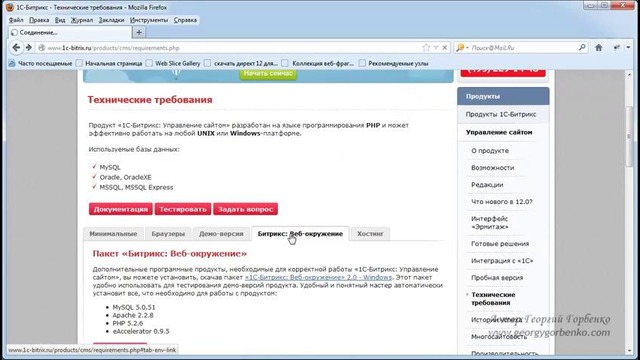640x360 pixels.
Task: Open Продукты 1С-Битрикс sidebar link
Action: pos(501,114)
